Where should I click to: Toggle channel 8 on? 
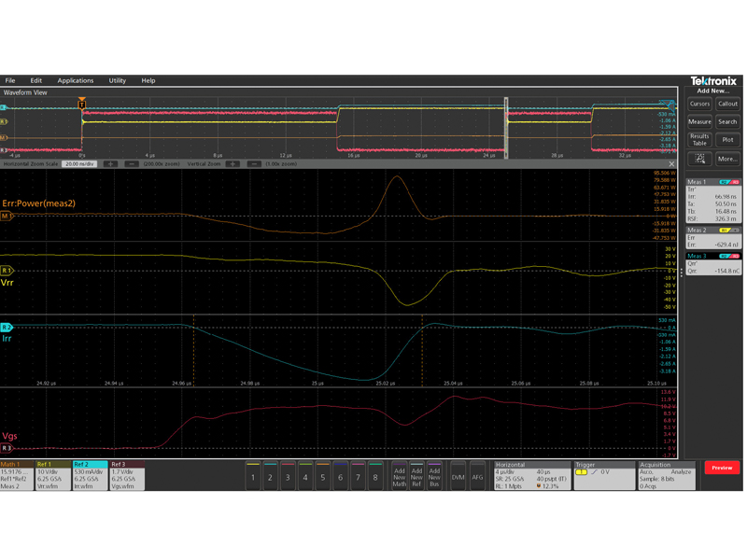point(375,476)
